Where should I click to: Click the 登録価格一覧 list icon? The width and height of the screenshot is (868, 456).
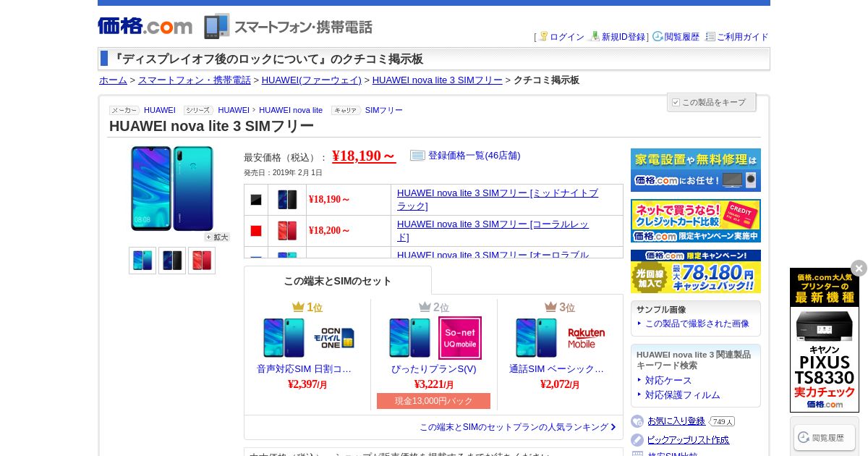417,156
